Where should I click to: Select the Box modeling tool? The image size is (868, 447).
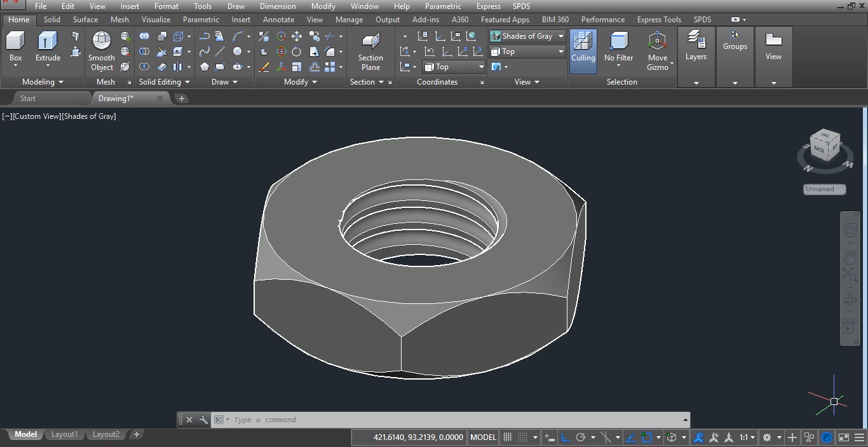[15, 48]
